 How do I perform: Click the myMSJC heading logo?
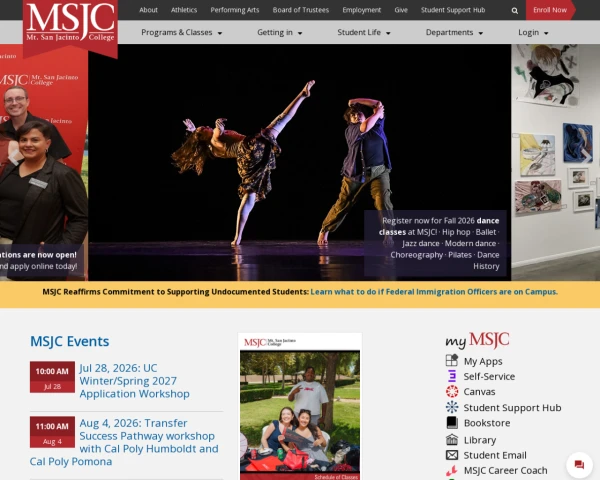tap(477, 340)
